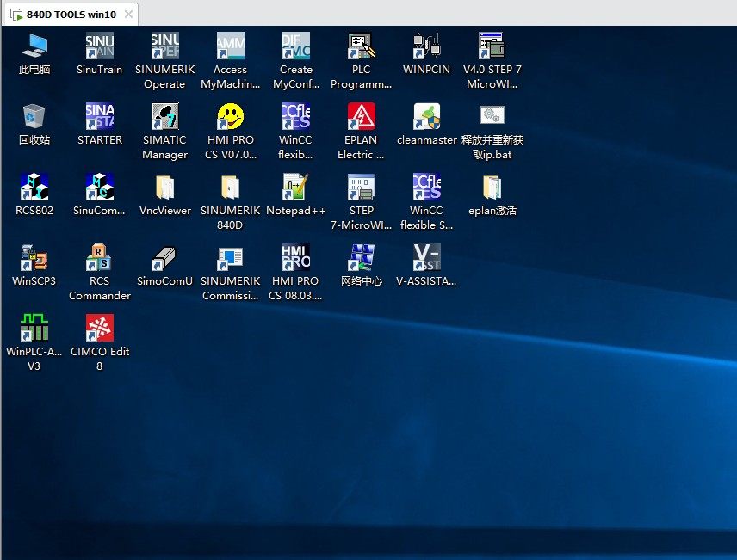Select the Notepad++ desktop shortcut

tap(295, 188)
